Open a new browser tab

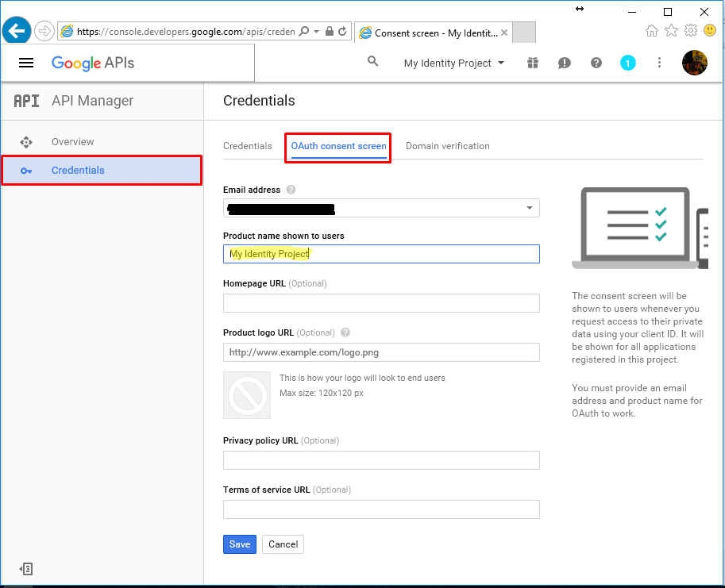pos(524,33)
